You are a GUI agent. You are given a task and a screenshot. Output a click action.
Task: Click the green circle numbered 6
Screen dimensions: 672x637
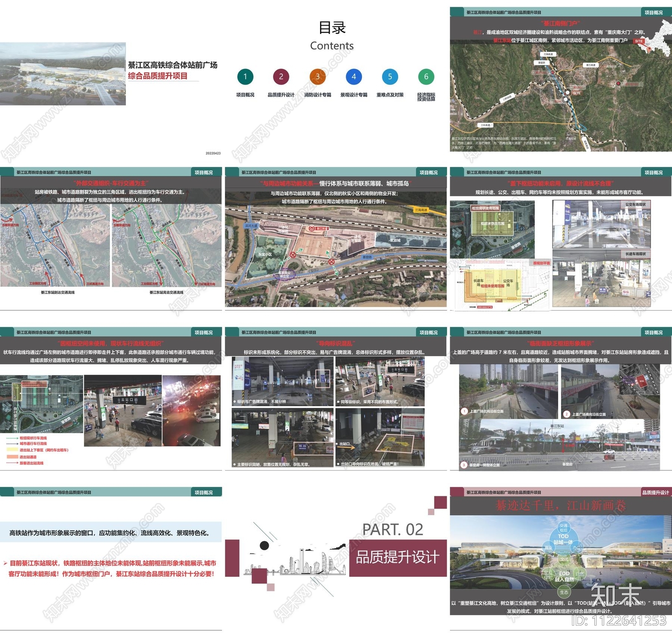pyautogui.click(x=426, y=77)
